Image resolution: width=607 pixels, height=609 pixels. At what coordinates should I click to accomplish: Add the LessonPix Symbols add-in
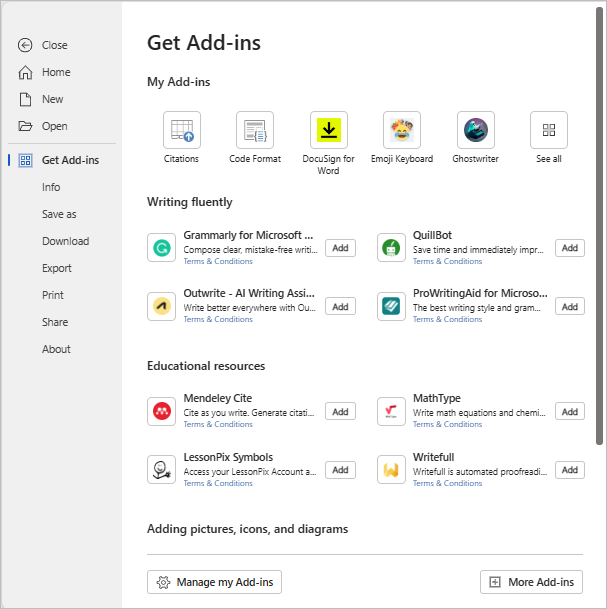point(340,470)
